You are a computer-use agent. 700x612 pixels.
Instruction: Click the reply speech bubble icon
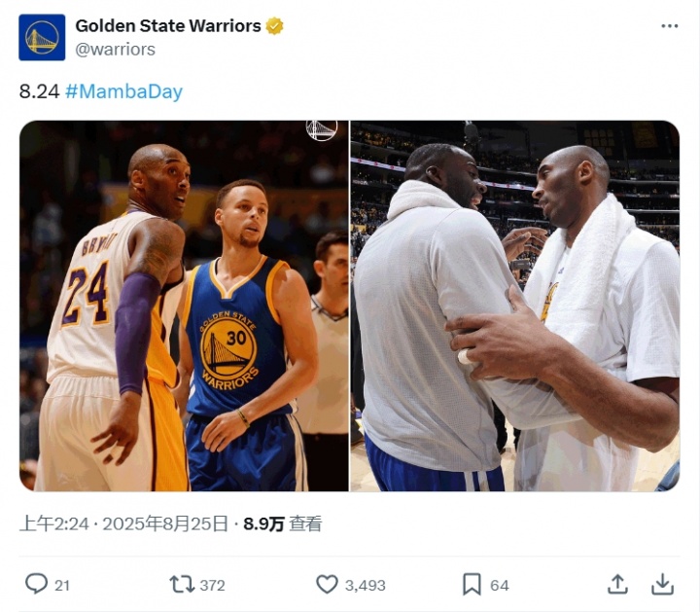click(36, 584)
